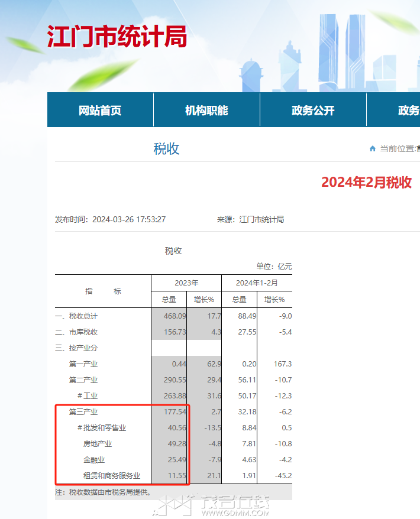Click the 税收数据由市税务局提供 footnote
Screen dimensions: 420x519
pos(102,492)
